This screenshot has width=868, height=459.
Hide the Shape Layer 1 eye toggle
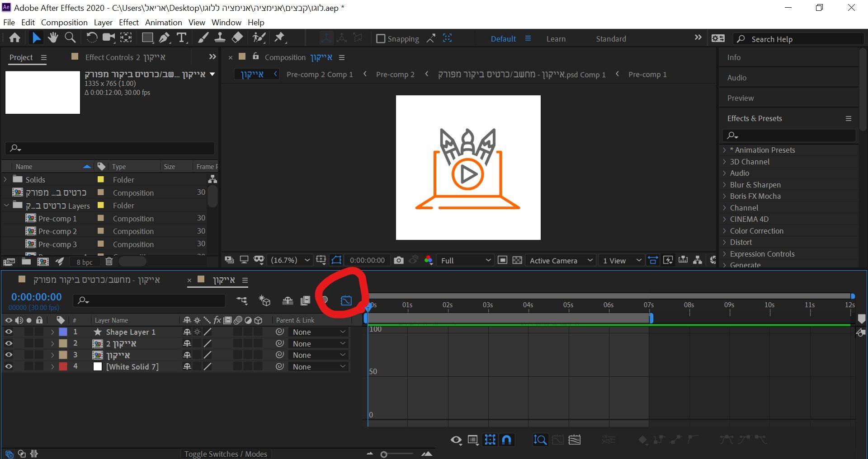point(9,332)
